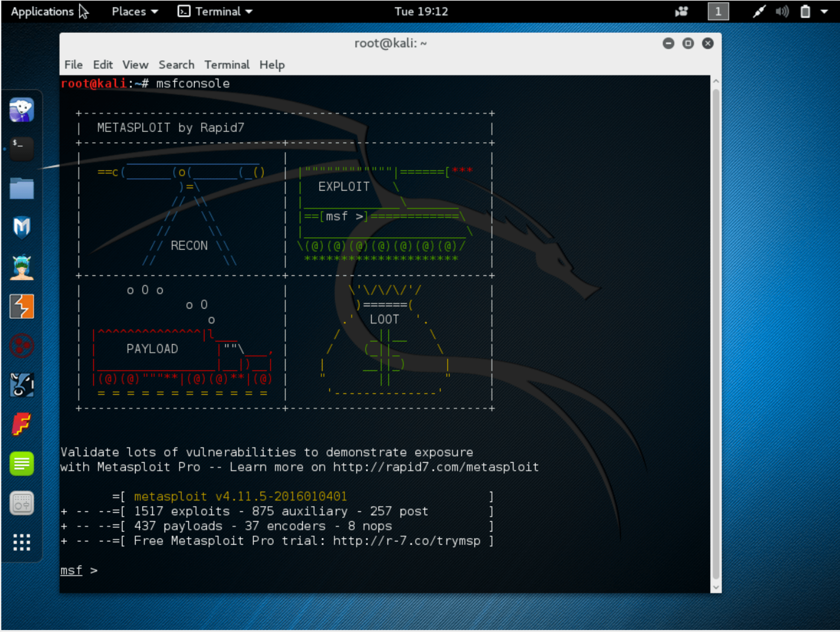
Task: Mute audio via the volume indicator
Action: coord(782,11)
